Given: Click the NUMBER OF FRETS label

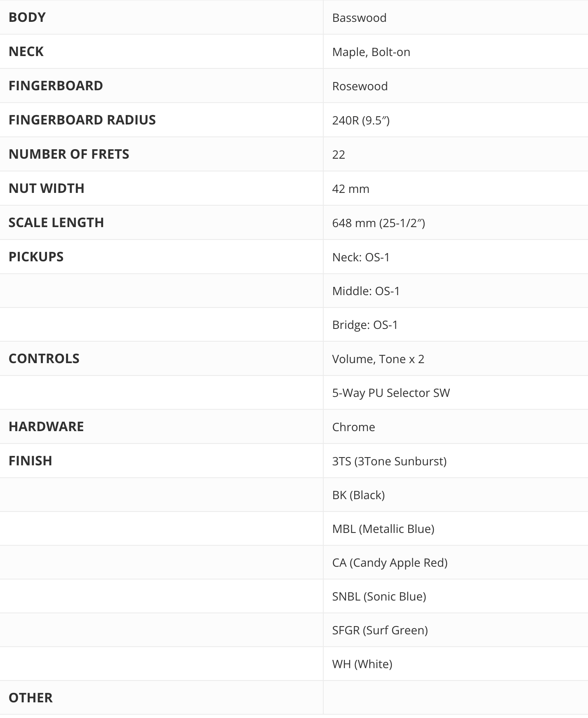Looking at the screenshot, I should pos(69,154).
